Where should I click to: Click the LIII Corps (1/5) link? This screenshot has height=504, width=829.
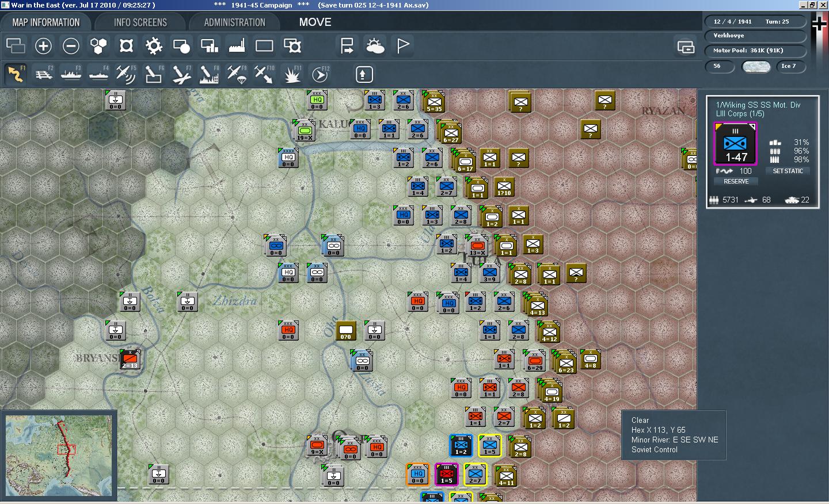740,114
